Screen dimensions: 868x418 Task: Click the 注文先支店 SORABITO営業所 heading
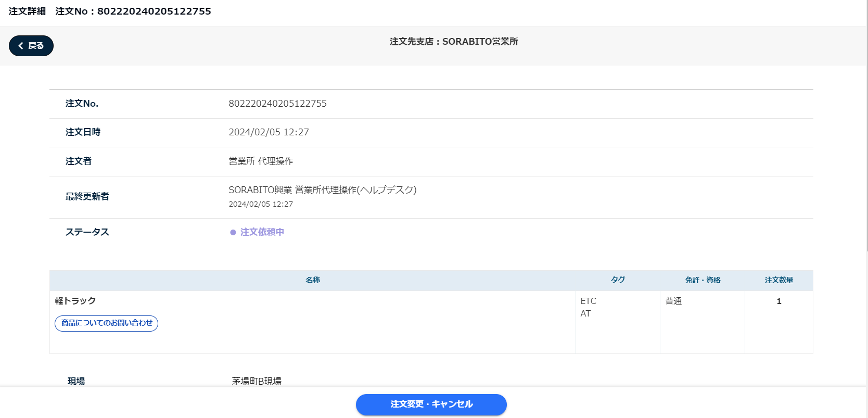pyautogui.click(x=454, y=42)
